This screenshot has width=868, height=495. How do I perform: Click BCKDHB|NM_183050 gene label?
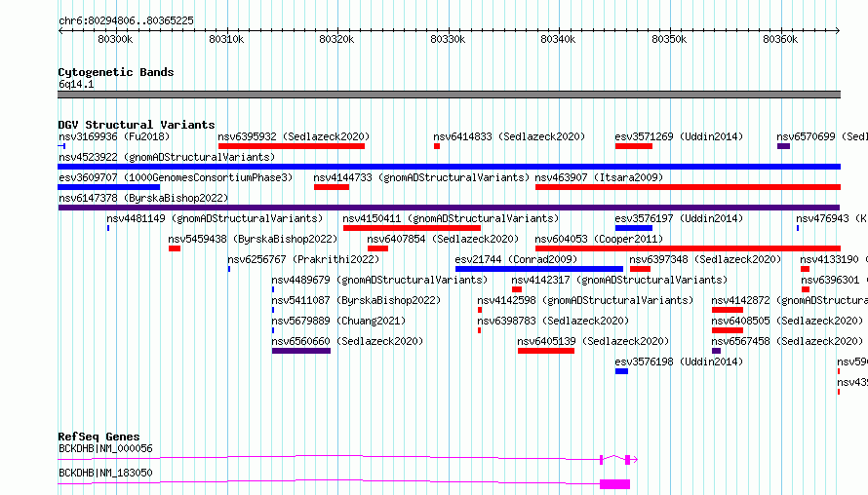click(105, 473)
